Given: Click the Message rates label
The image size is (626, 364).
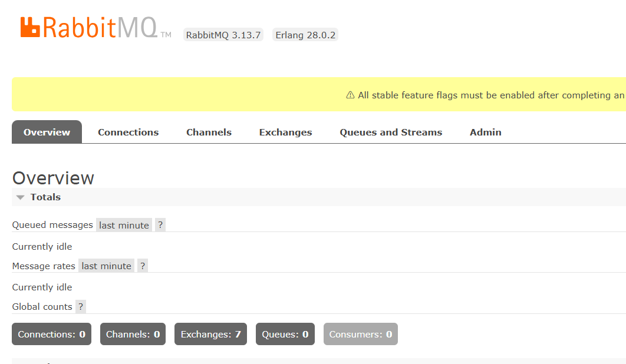Looking at the screenshot, I should pos(44,266).
